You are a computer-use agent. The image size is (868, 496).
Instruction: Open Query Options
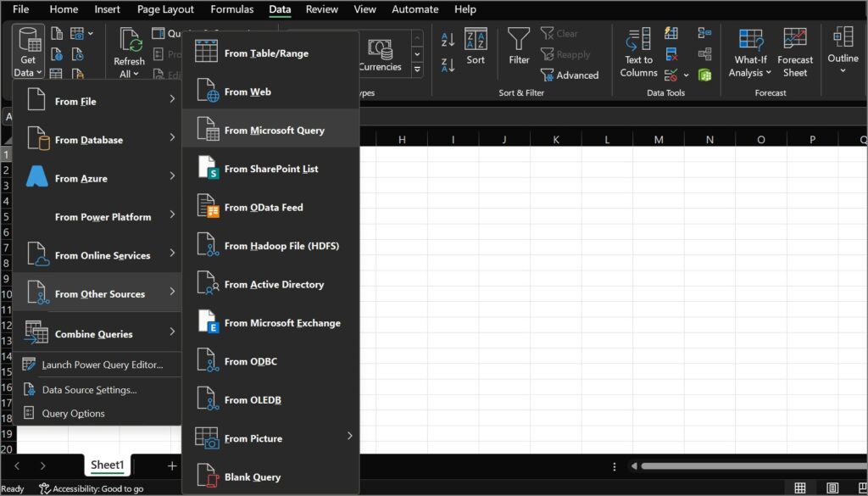pos(97,414)
